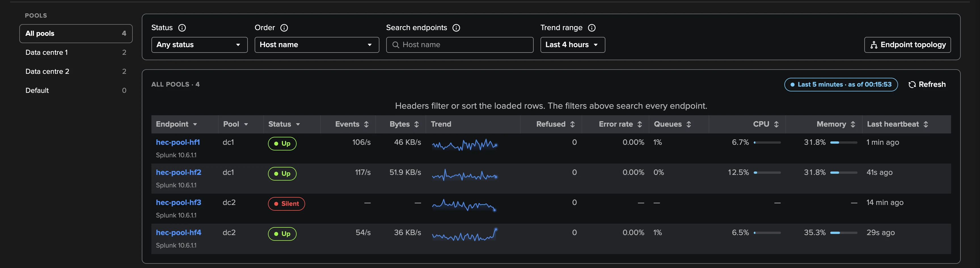The height and width of the screenshot is (268, 980).
Task: Open the Status column filter
Action: [x=298, y=124]
